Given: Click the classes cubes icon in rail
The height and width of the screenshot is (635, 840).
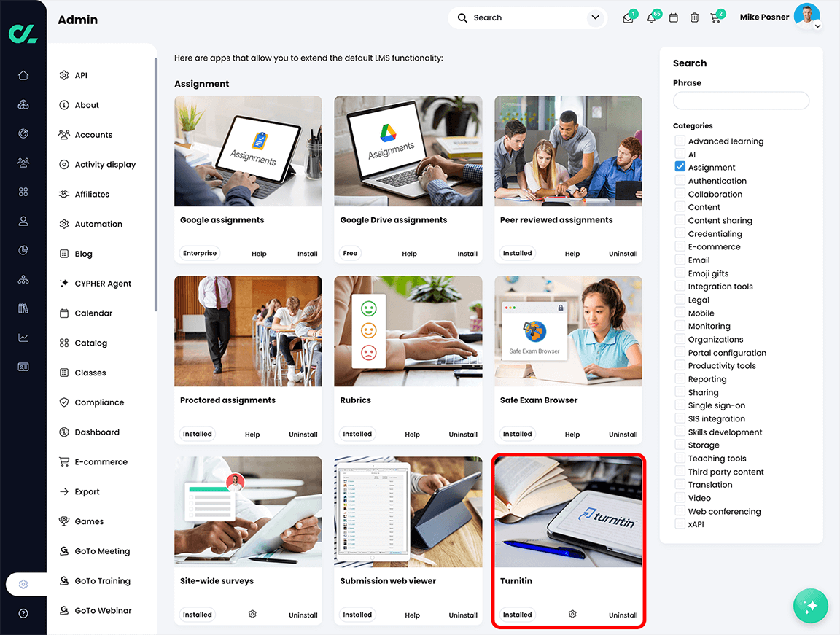Looking at the screenshot, I should pos(23,104).
